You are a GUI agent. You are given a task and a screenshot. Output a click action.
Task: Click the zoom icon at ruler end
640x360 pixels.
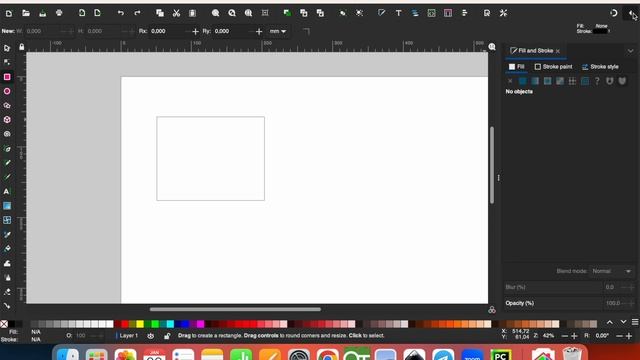point(492,47)
